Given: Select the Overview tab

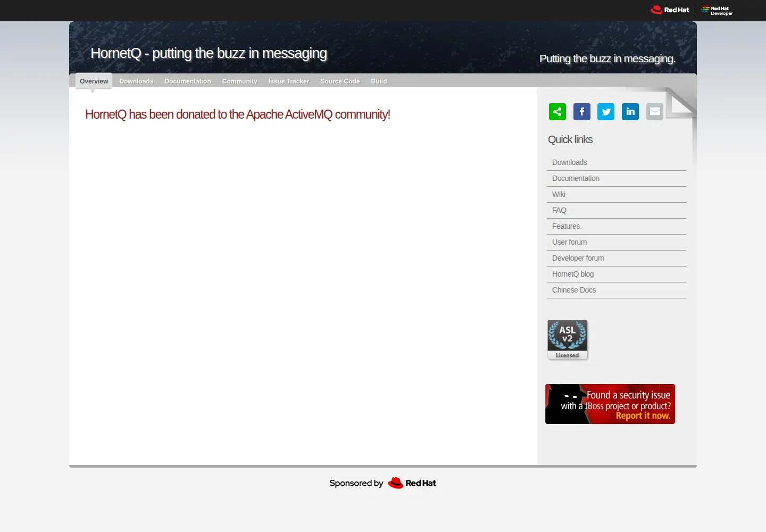Looking at the screenshot, I should [94, 81].
